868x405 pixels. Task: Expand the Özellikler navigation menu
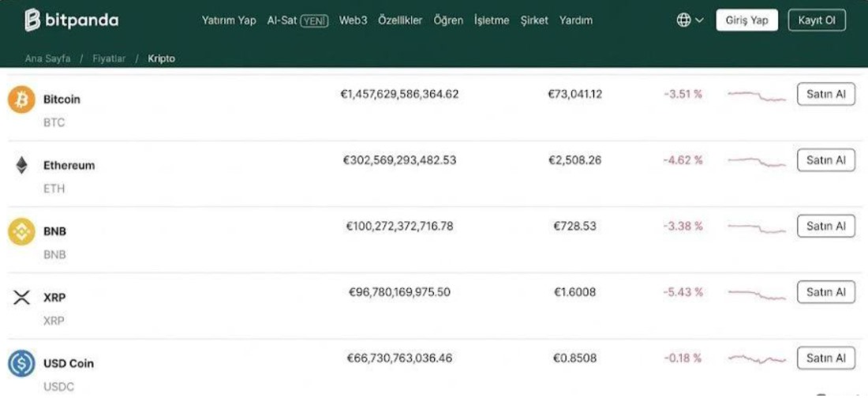point(400,21)
